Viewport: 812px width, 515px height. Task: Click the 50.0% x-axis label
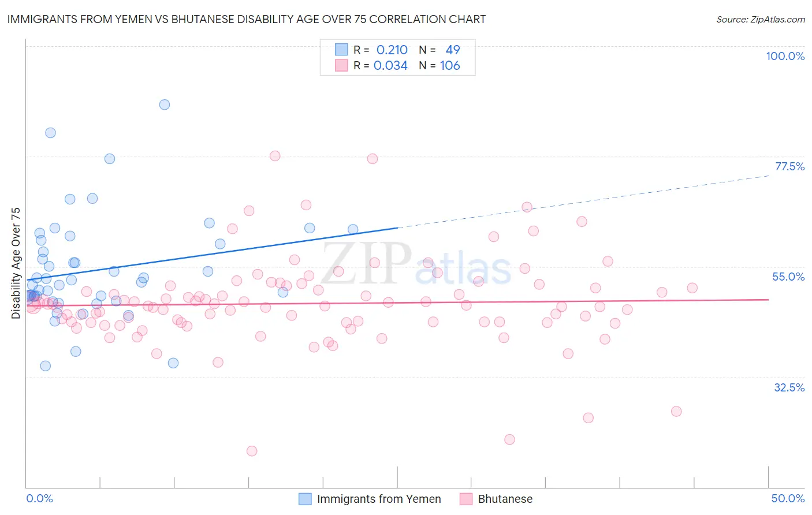(788, 498)
